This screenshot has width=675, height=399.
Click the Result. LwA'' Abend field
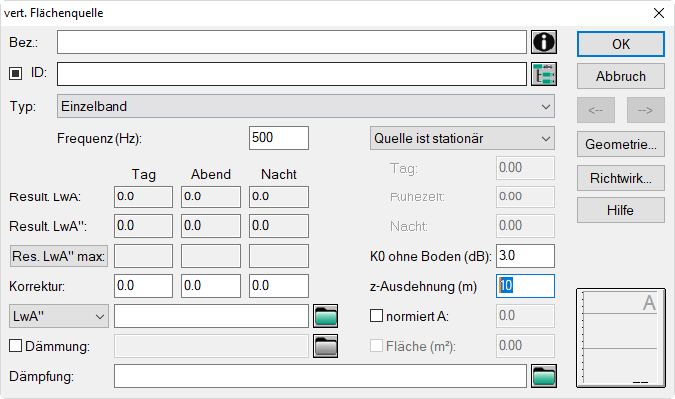[211, 226]
